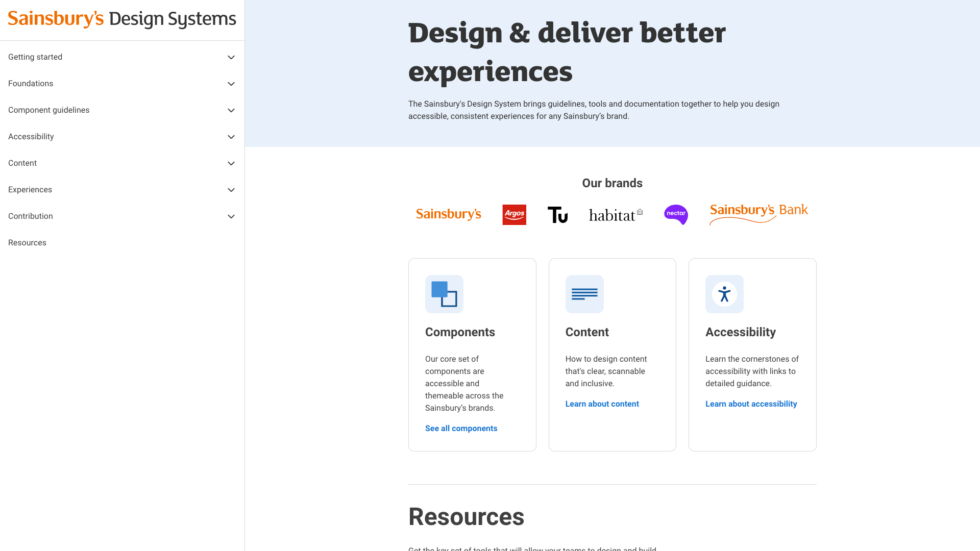This screenshot has height=551, width=980.
Task: Click the Argos brand logo
Action: click(514, 215)
